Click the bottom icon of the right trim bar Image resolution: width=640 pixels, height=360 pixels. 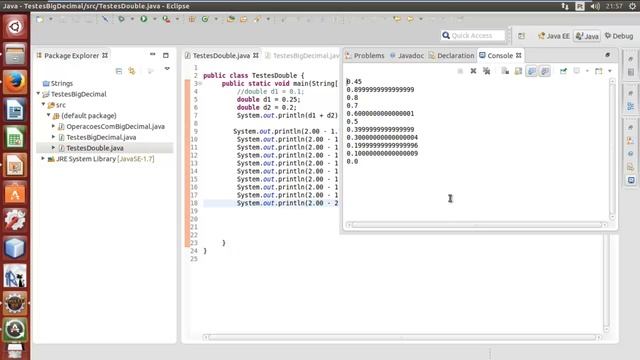[631, 180]
